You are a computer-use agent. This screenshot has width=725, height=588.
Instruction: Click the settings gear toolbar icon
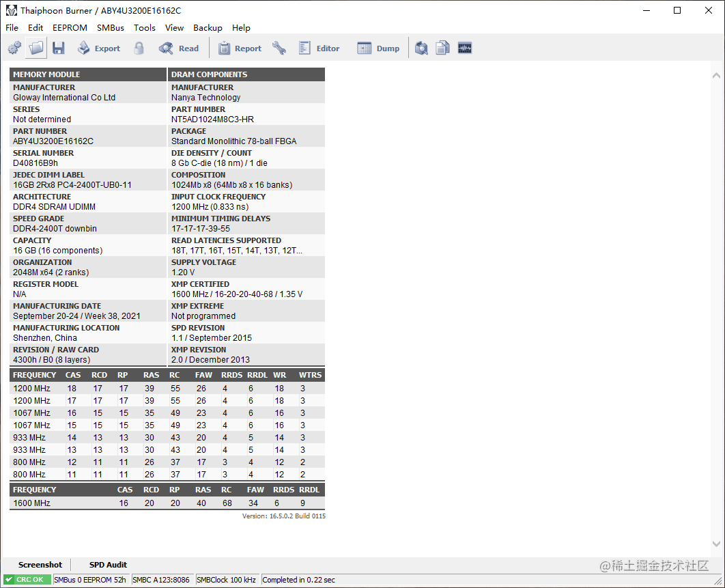14,48
